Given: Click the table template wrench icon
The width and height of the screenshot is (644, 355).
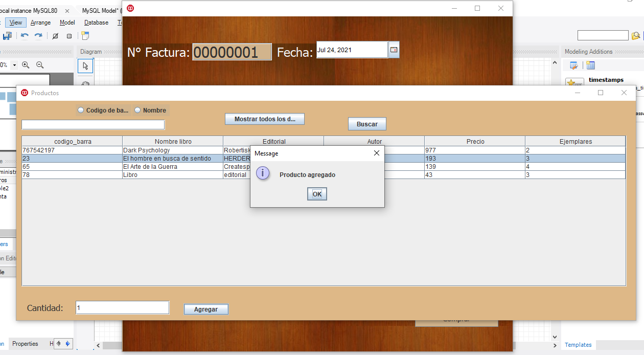Looking at the screenshot, I should click(574, 65).
